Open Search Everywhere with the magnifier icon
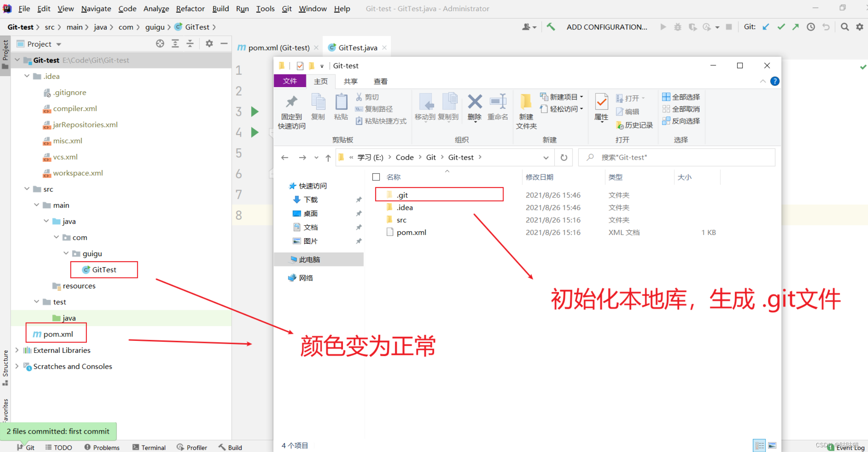 [x=844, y=27]
